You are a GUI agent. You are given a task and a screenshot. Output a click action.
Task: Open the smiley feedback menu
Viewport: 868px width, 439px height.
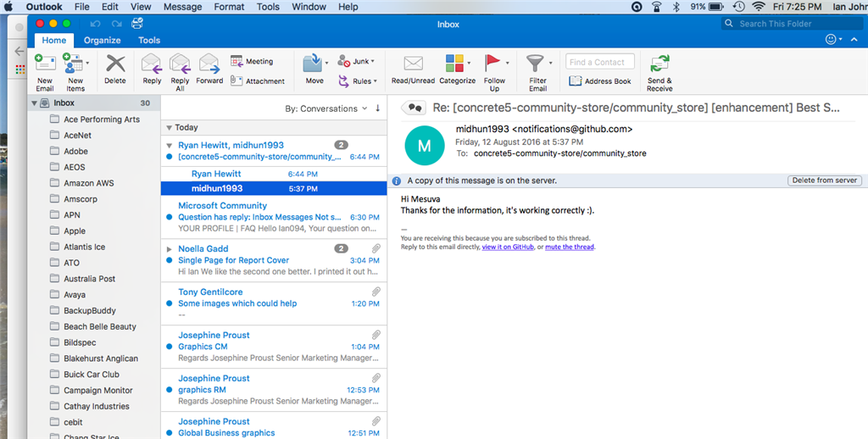(833, 39)
